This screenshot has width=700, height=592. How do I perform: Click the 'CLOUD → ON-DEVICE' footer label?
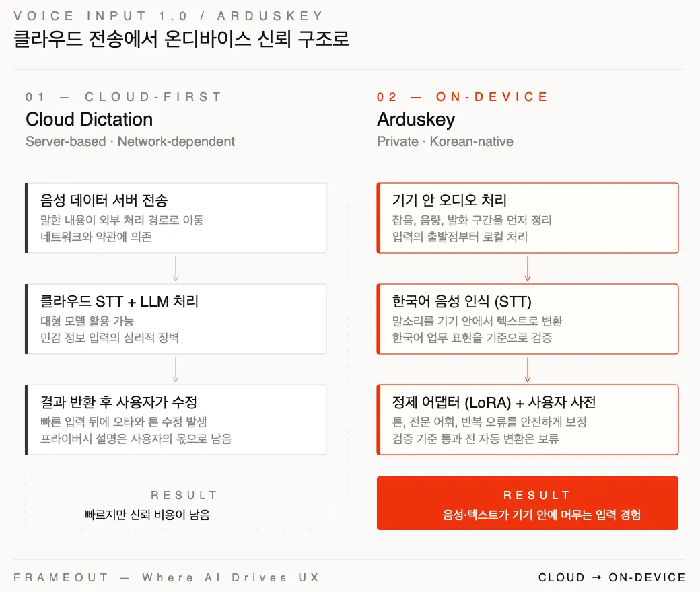tap(612, 577)
